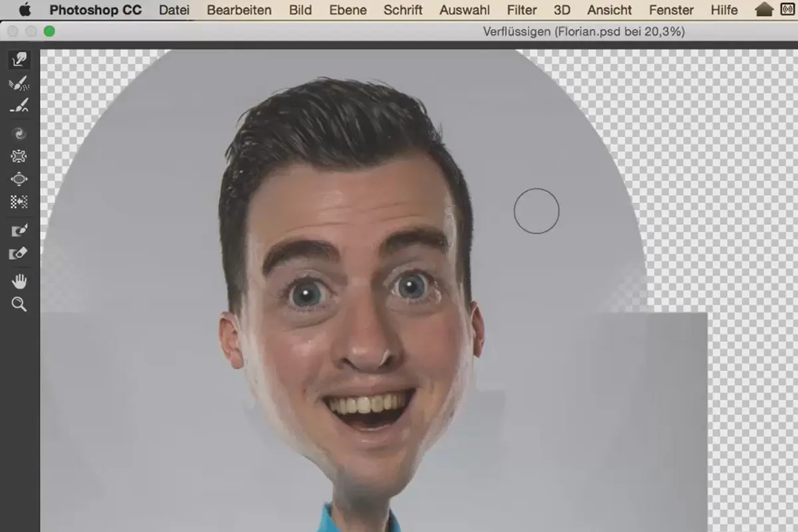Select the Pucker tool
The width and height of the screenshot is (798, 532).
19,156
